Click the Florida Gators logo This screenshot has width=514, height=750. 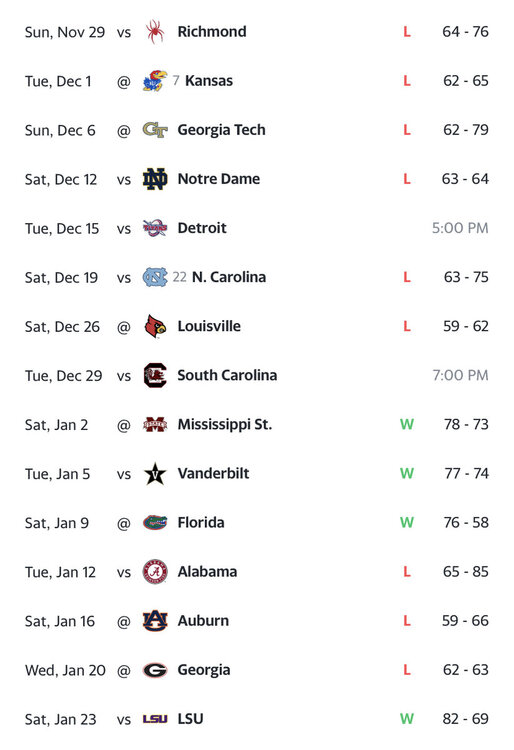pos(155,523)
